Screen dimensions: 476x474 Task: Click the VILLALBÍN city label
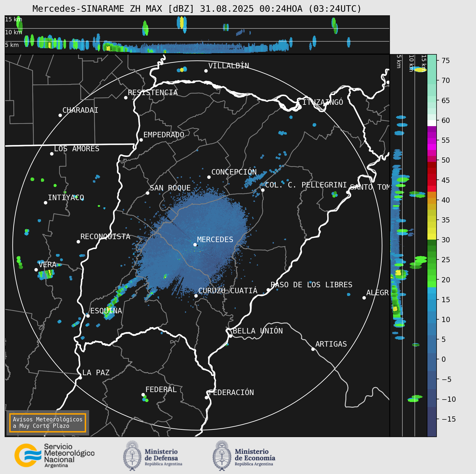229,66
